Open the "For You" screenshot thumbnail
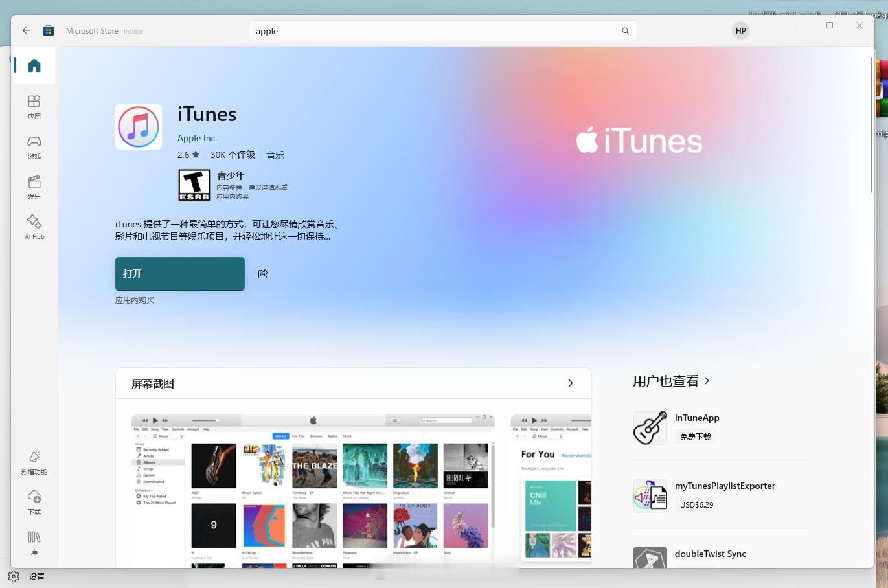This screenshot has width=888, height=588. pyautogui.click(x=551, y=491)
